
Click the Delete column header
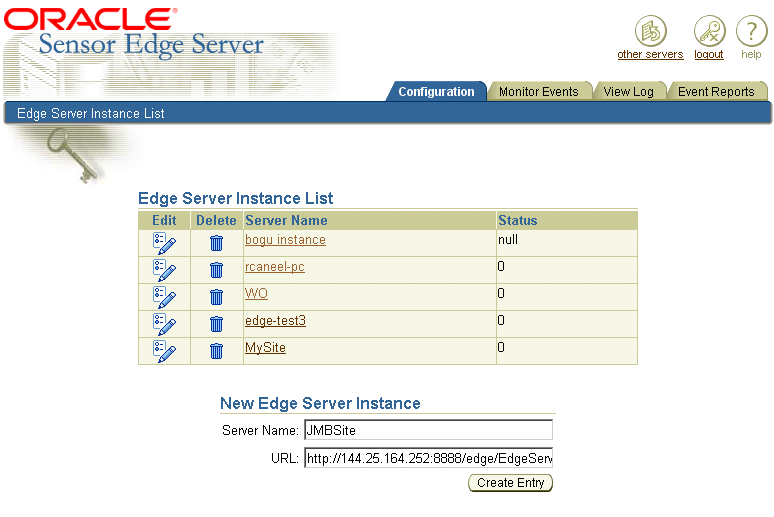[216, 220]
